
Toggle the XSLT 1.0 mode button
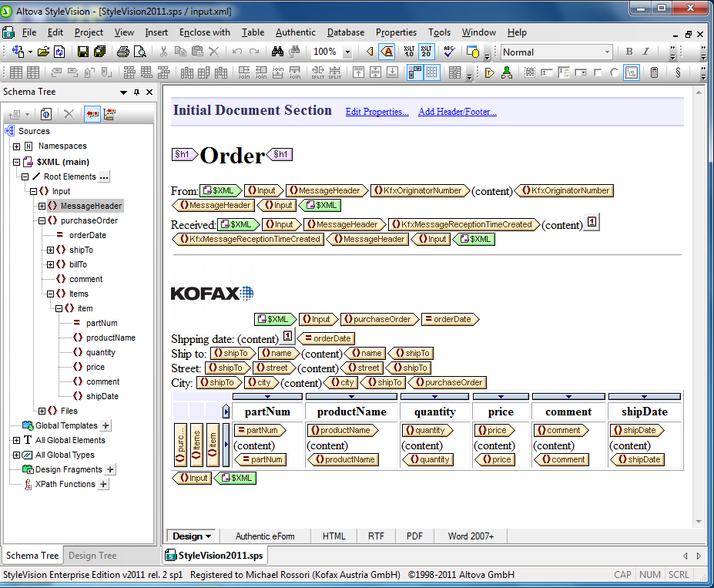[408, 52]
